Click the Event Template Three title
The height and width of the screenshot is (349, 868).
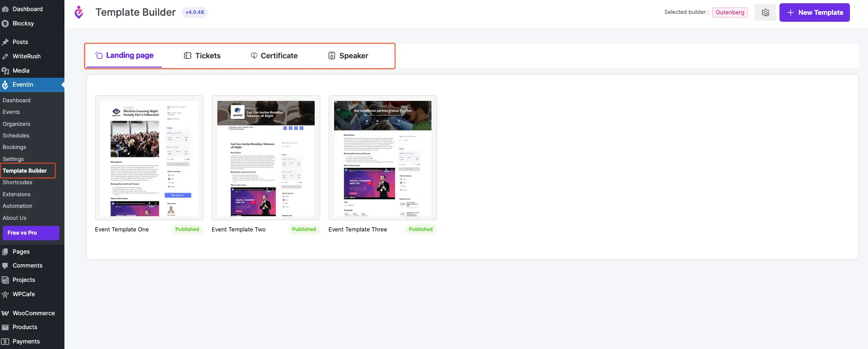coord(358,230)
